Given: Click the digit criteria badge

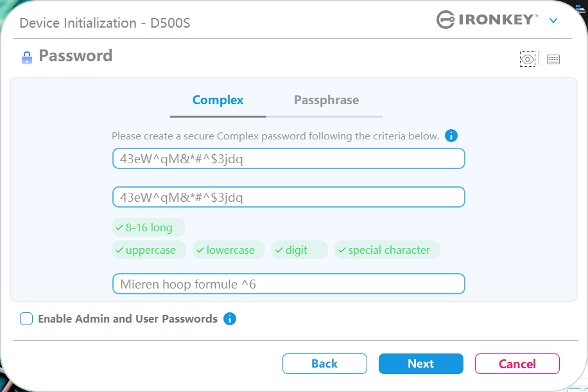Looking at the screenshot, I should point(300,250).
